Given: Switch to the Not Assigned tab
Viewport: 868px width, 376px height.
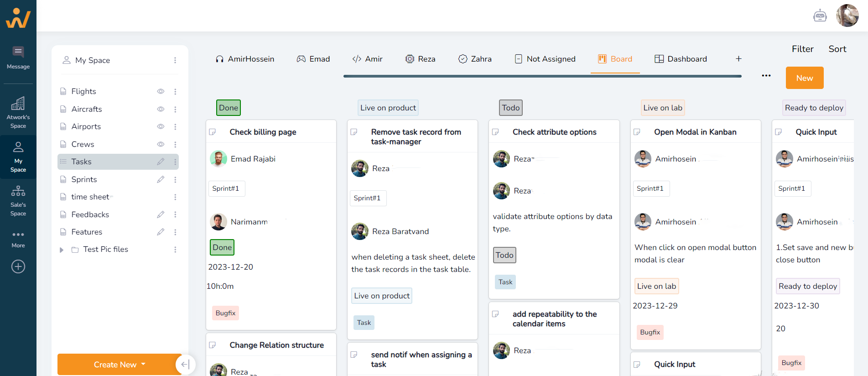Looking at the screenshot, I should pyautogui.click(x=545, y=59).
